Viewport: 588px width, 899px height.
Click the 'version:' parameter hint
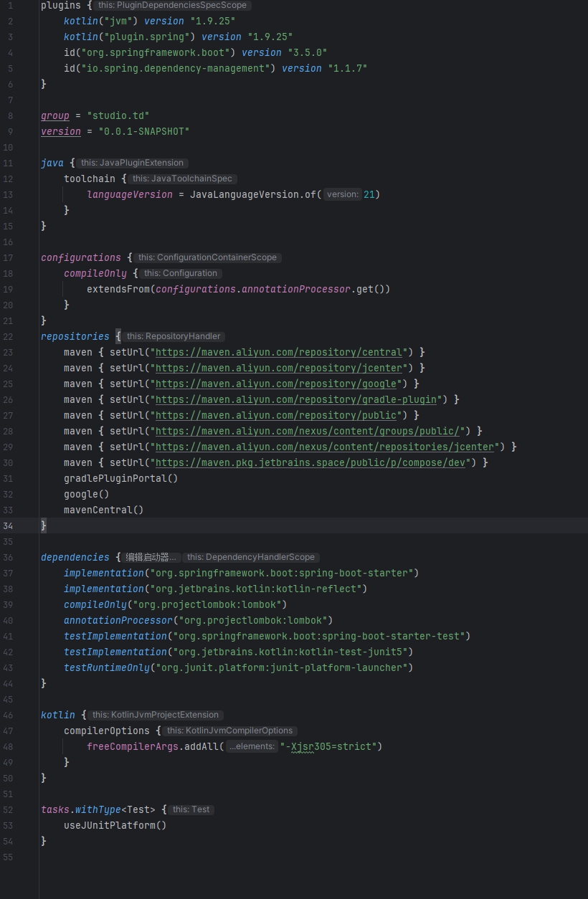pos(342,194)
